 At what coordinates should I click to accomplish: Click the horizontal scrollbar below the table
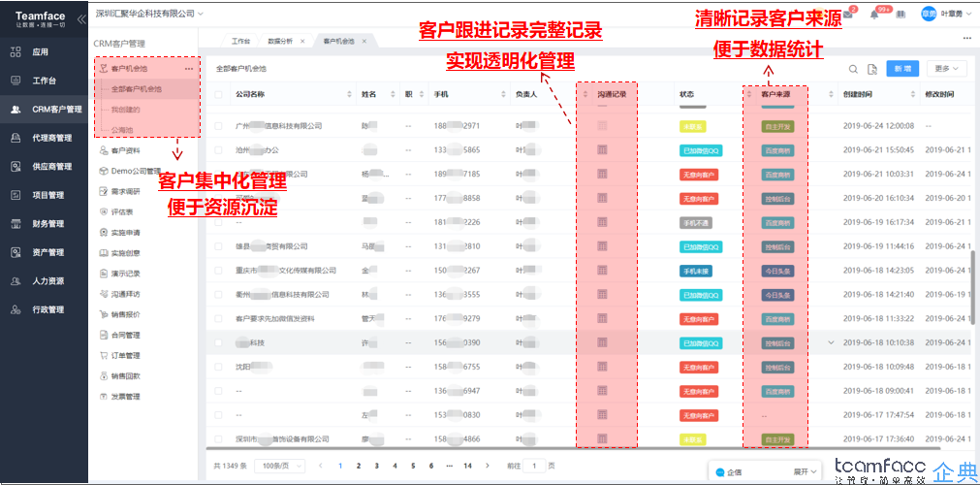(572, 448)
